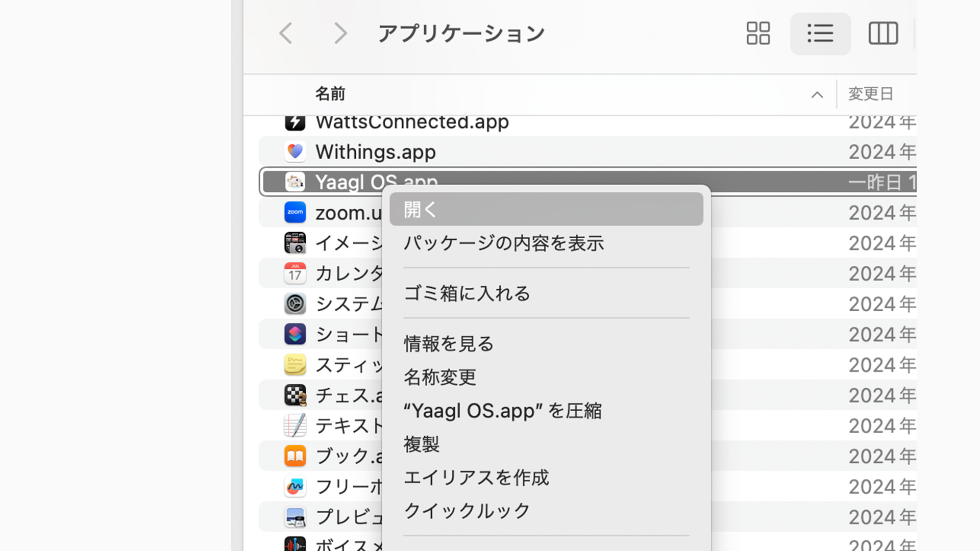
Task: Switch to column view layout
Action: pos(883,33)
